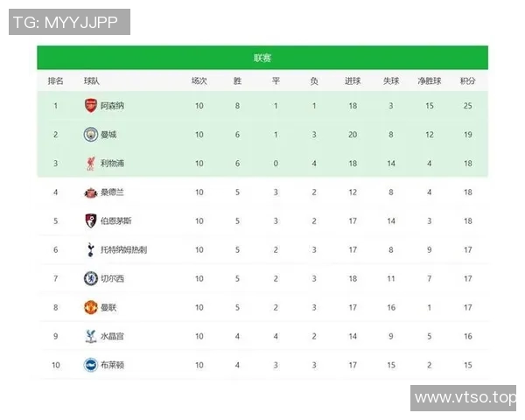Click the www.vtso.top watermark link
Image resolution: width=525 pixels, height=420 pixels.
pyautogui.click(x=465, y=398)
